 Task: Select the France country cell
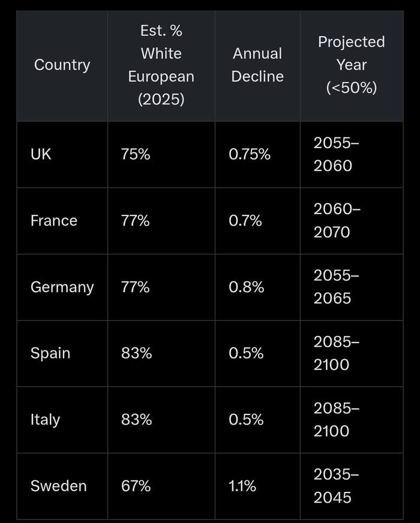coord(54,221)
